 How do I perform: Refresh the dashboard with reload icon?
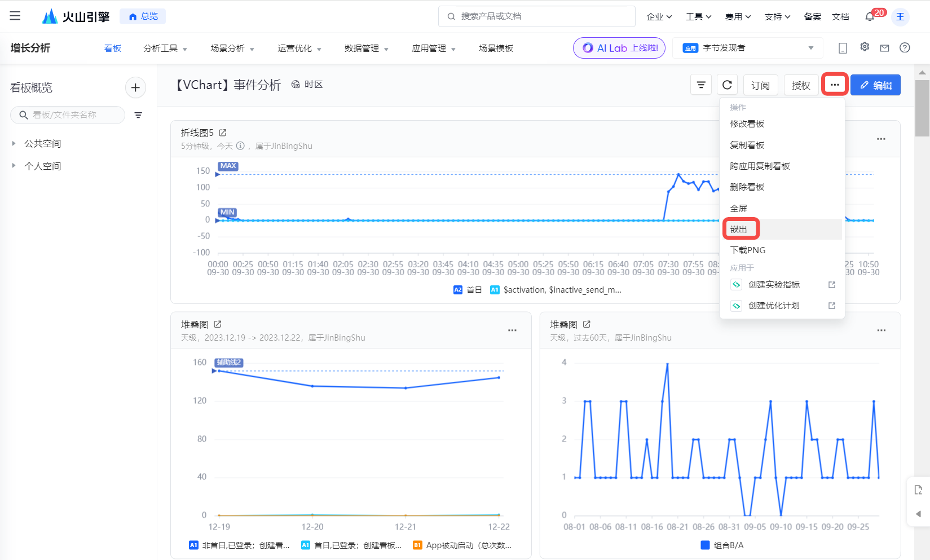[727, 85]
